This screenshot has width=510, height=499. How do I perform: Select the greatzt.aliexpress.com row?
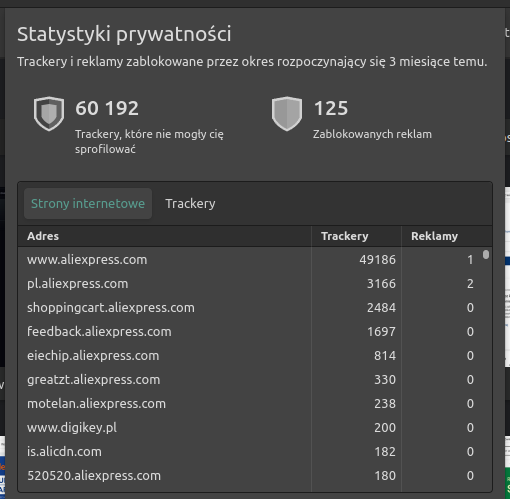[x=250, y=380]
